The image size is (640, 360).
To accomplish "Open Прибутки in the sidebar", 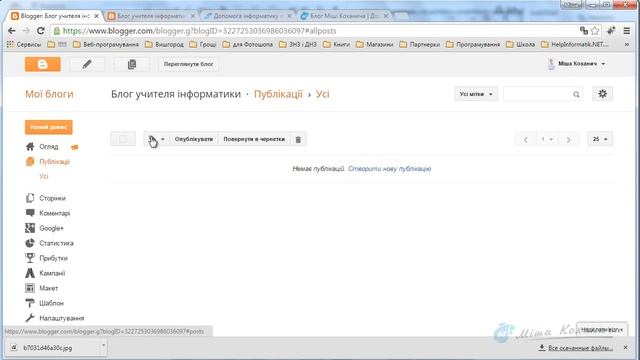I will pyautogui.click(x=53, y=258).
